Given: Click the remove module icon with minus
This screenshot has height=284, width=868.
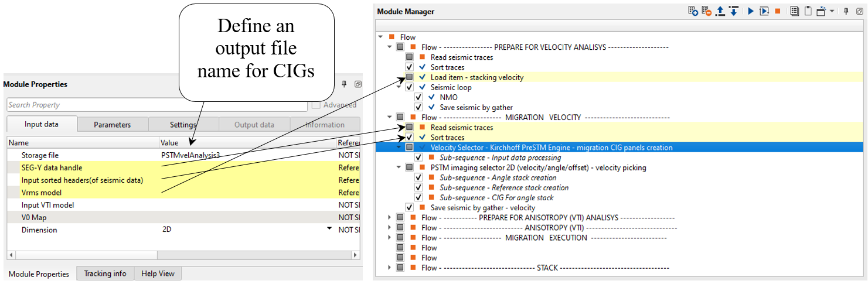Looking at the screenshot, I should click(x=707, y=11).
